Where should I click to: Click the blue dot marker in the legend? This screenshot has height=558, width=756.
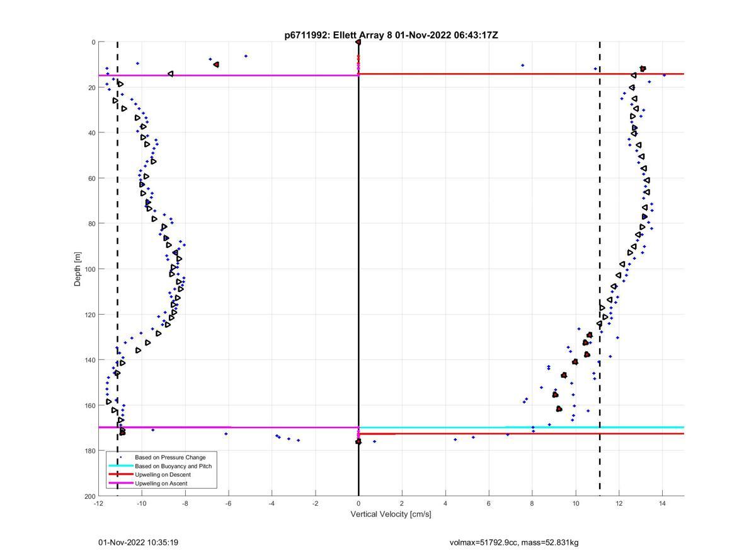[121, 457]
